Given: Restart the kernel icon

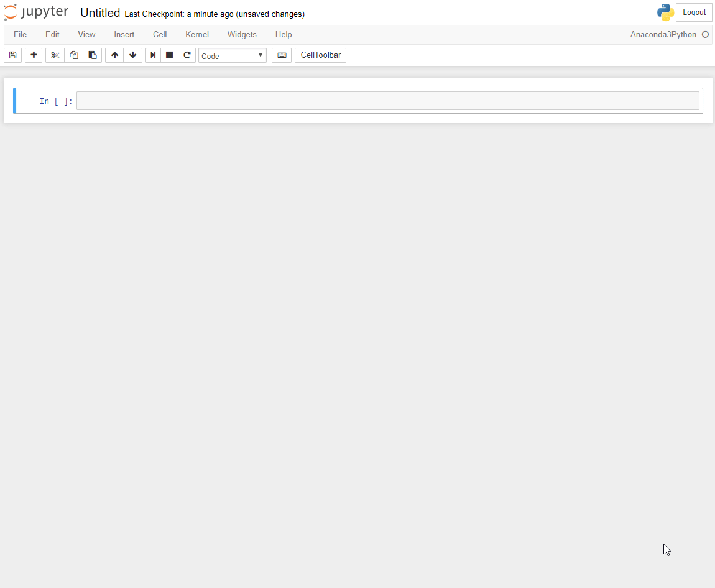Looking at the screenshot, I should point(187,55).
